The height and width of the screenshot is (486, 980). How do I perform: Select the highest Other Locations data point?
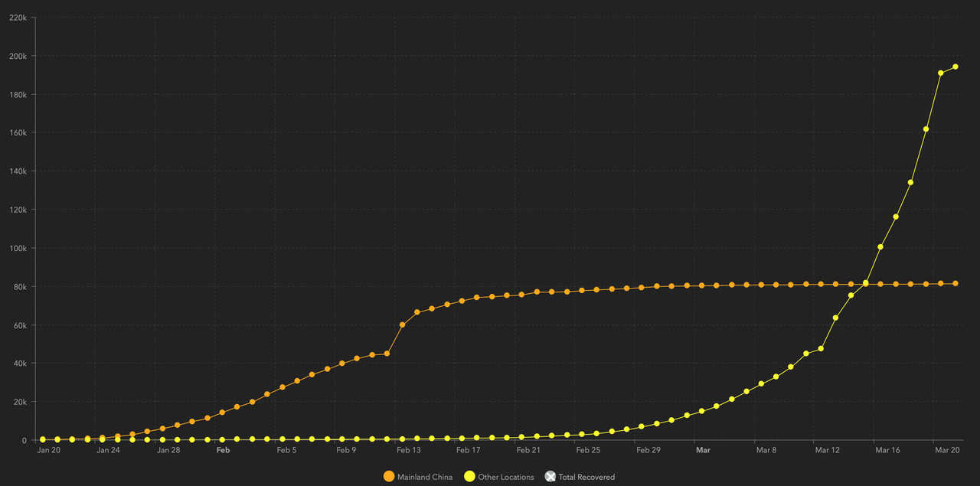click(955, 67)
